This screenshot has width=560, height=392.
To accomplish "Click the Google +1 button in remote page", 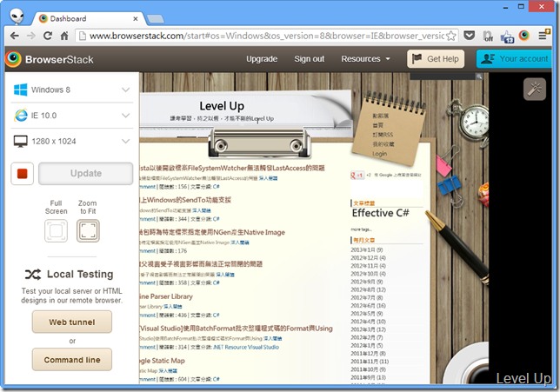I will 357,176.
